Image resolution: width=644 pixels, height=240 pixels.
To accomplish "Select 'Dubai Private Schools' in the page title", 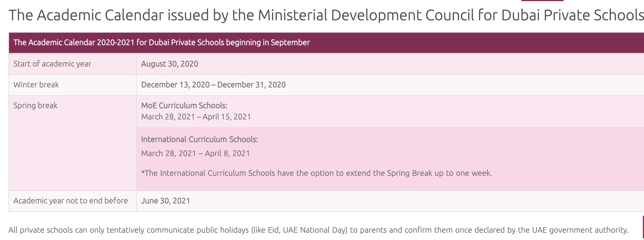I will (573, 15).
